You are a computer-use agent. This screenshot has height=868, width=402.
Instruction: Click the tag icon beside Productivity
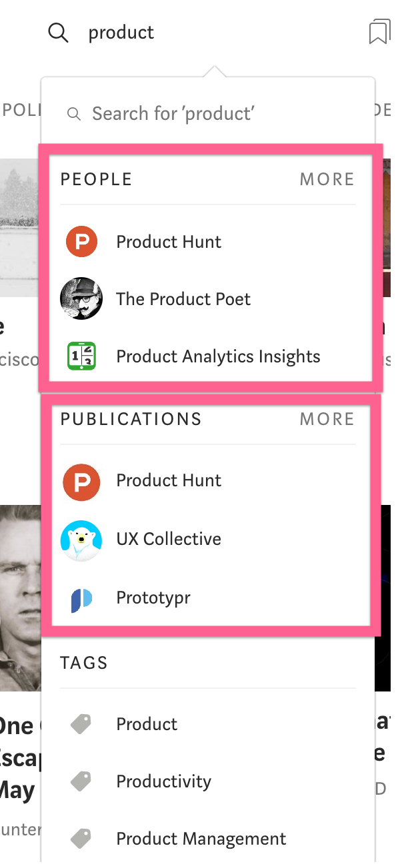pos(81,781)
